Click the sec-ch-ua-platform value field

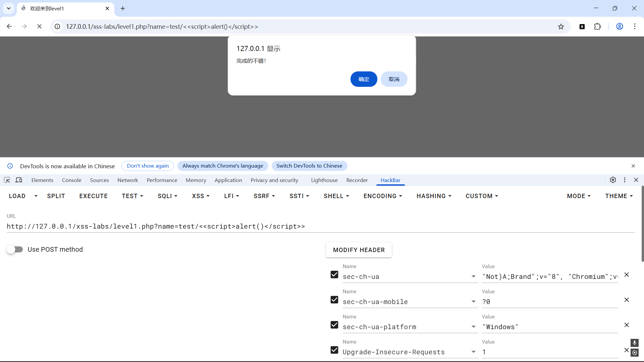(x=550, y=327)
